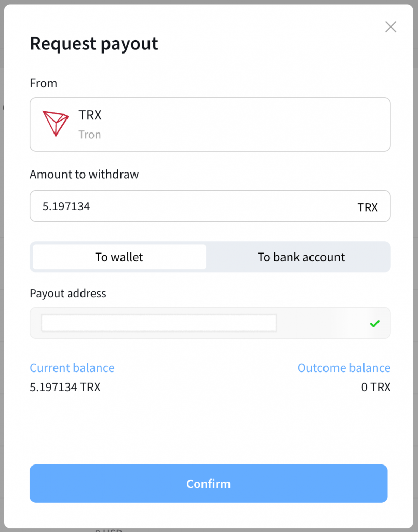
Task: Click the green checkmark in payout address
Action: tap(374, 324)
